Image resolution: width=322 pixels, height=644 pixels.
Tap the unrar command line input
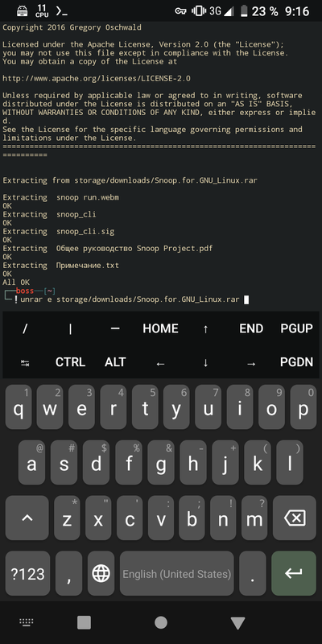[x=130, y=299]
